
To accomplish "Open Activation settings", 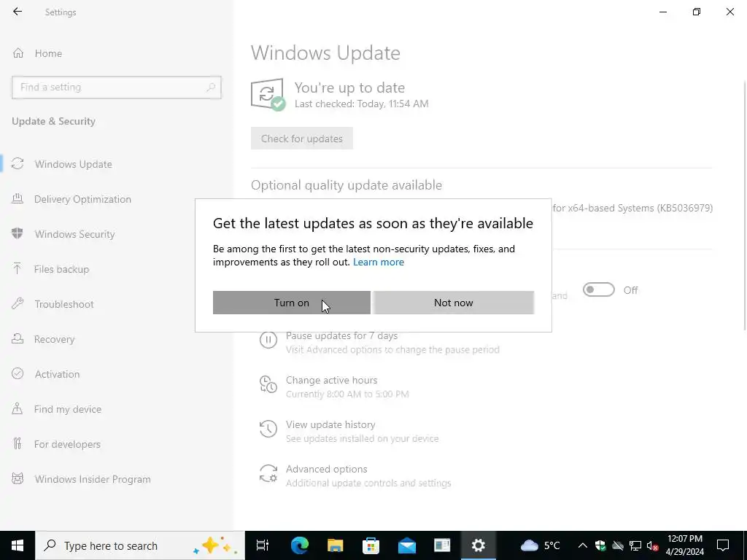I will click(57, 374).
